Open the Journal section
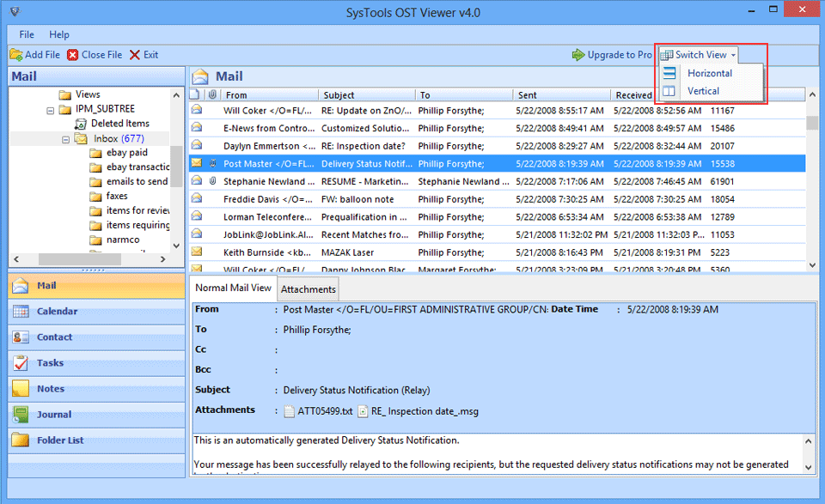Screen dimensions: 825x504 pyautogui.click(x=96, y=414)
